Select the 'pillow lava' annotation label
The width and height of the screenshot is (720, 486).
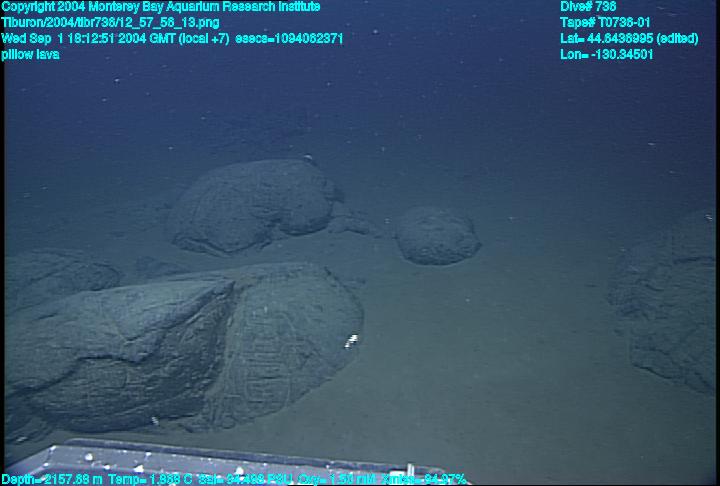30,55
